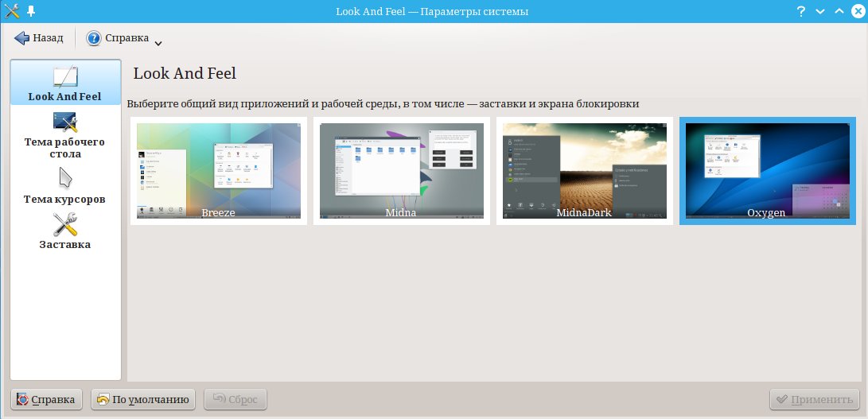Viewport: 868px width, 419px height.
Task: Click the bottom Справка help button
Action: (x=46, y=399)
